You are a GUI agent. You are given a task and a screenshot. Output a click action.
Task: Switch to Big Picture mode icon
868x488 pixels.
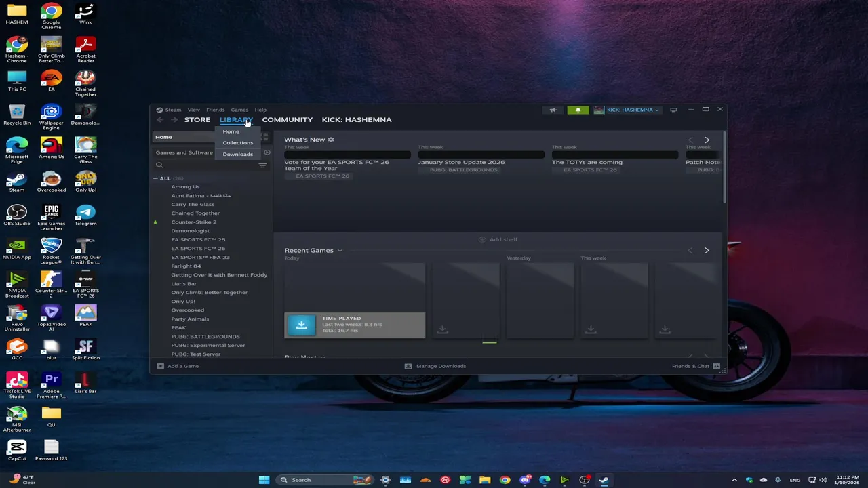673,110
